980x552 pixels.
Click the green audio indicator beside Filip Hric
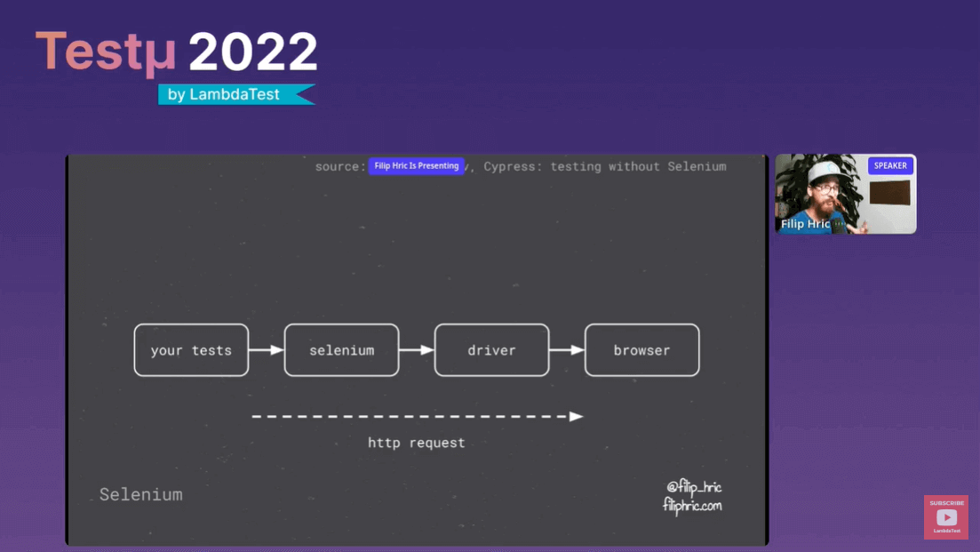(x=836, y=224)
